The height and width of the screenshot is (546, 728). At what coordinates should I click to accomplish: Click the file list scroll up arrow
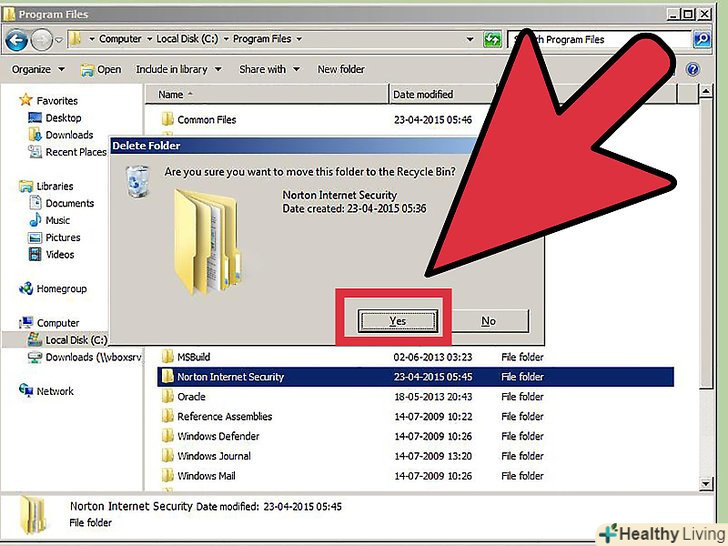(x=706, y=91)
